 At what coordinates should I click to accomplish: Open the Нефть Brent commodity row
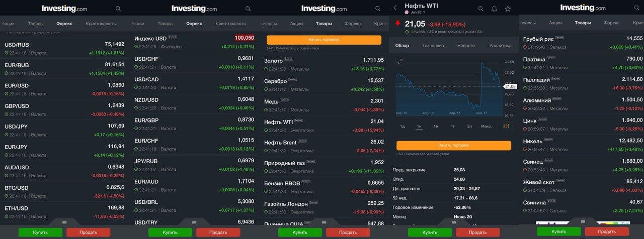324,146
